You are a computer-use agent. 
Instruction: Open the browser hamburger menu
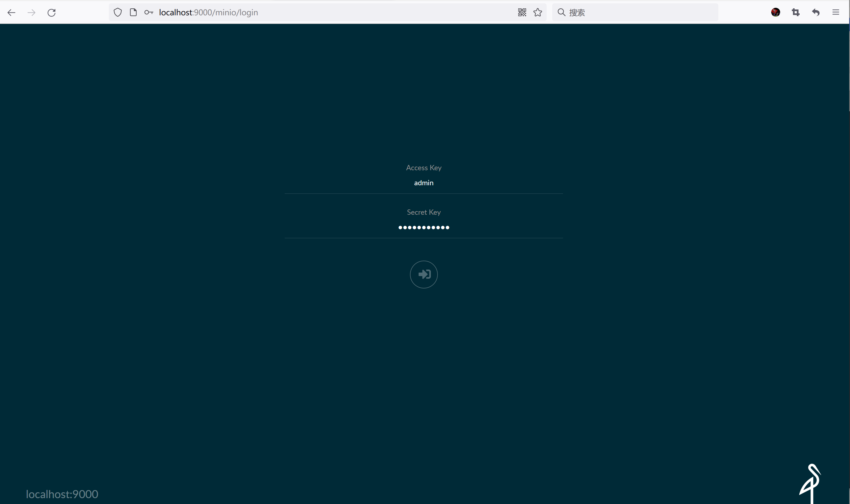836,13
